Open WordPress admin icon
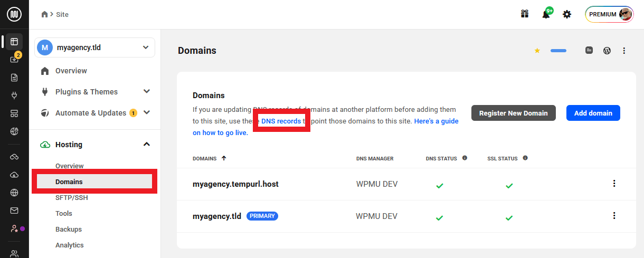Screen dimensions: 644x258 click(607, 51)
